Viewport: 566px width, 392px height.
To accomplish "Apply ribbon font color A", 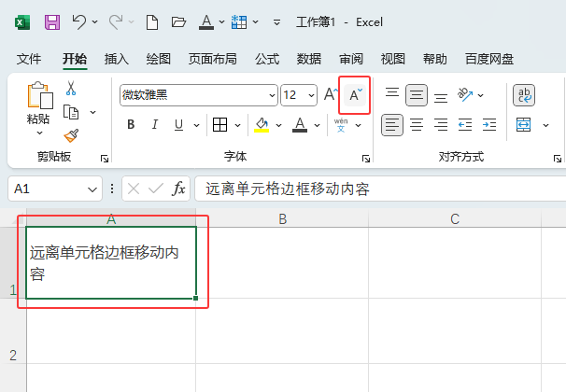I will pos(300,125).
